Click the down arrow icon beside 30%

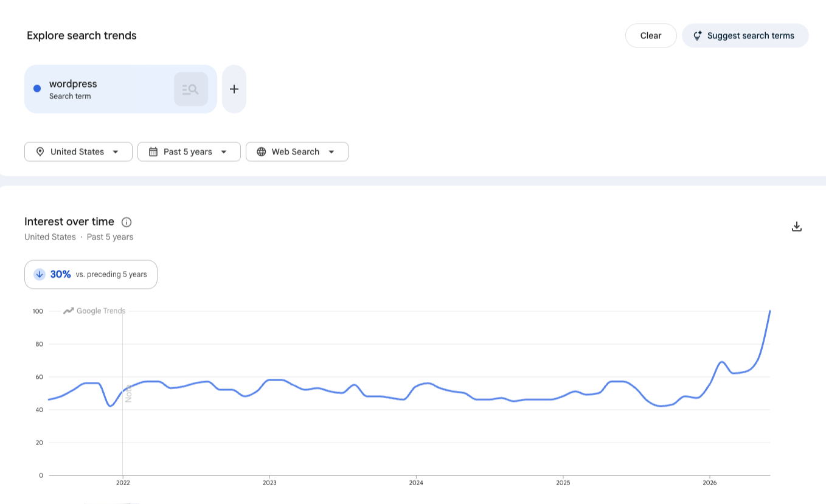(40, 274)
